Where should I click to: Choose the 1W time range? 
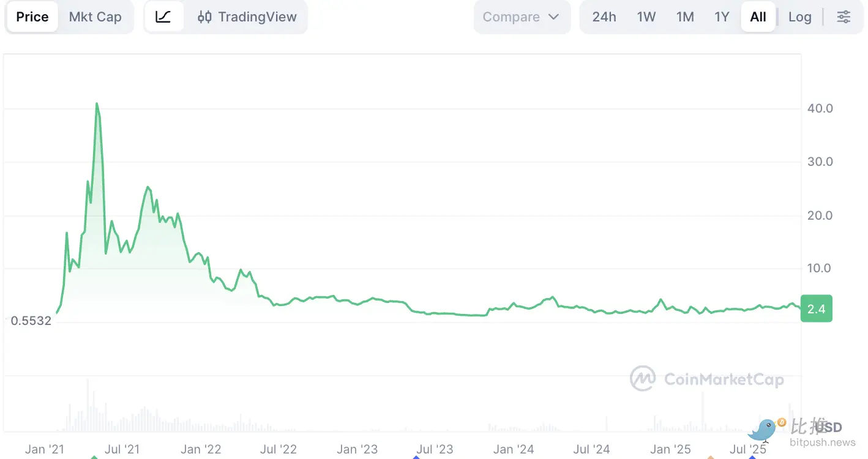coord(646,17)
